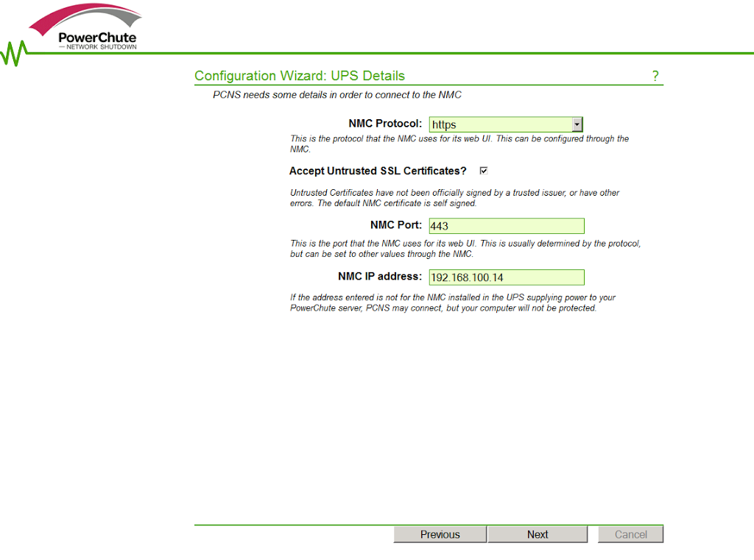Click the "NMC Port:" field label
Screen dimensions: 754x560
(x=396, y=225)
